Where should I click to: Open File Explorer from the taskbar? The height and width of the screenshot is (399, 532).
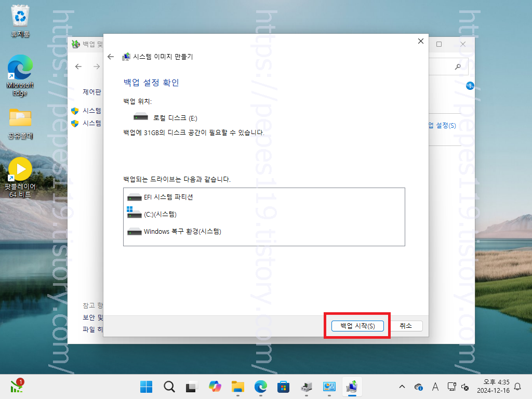click(x=237, y=387)
